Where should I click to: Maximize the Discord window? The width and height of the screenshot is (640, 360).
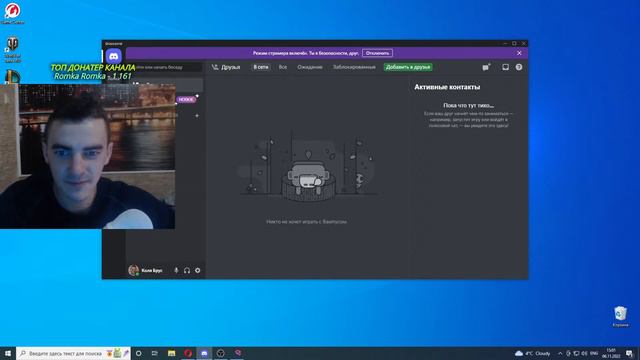514,43
